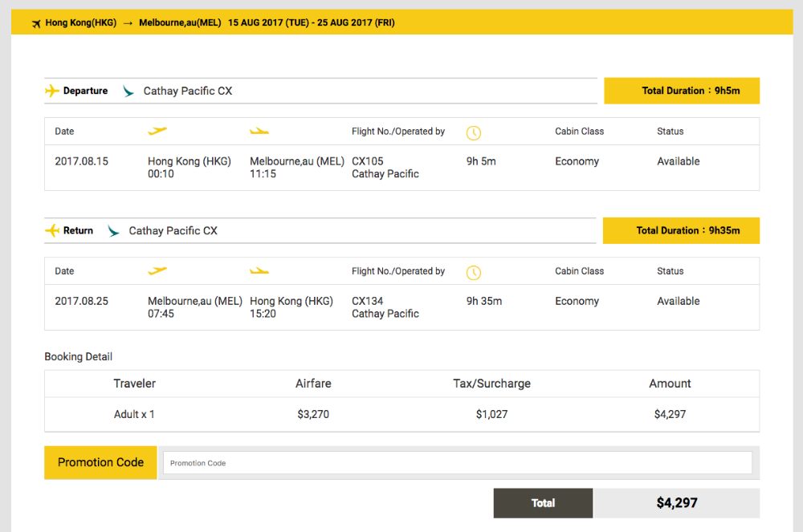803x532 pixels.
Task: Click the Amount column header
Action: tap(670, 383)
